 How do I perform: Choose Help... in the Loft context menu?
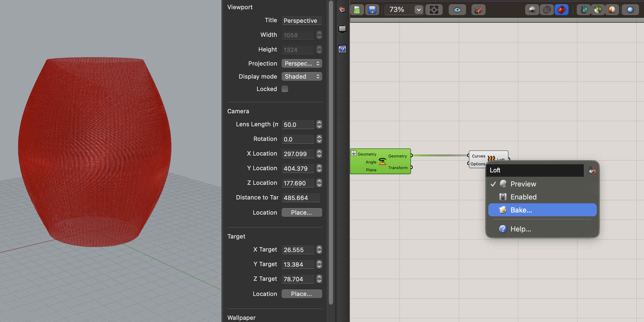point(520,229)
